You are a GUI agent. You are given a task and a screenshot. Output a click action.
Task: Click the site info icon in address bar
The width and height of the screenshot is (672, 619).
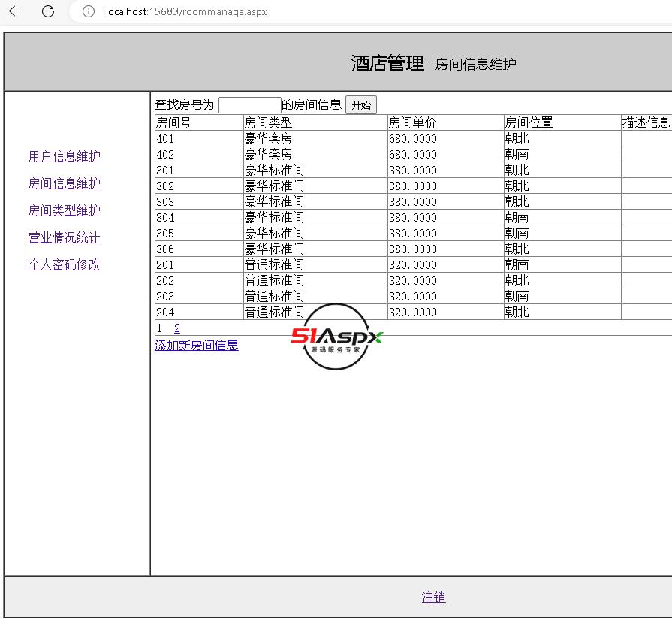(89, 11)
